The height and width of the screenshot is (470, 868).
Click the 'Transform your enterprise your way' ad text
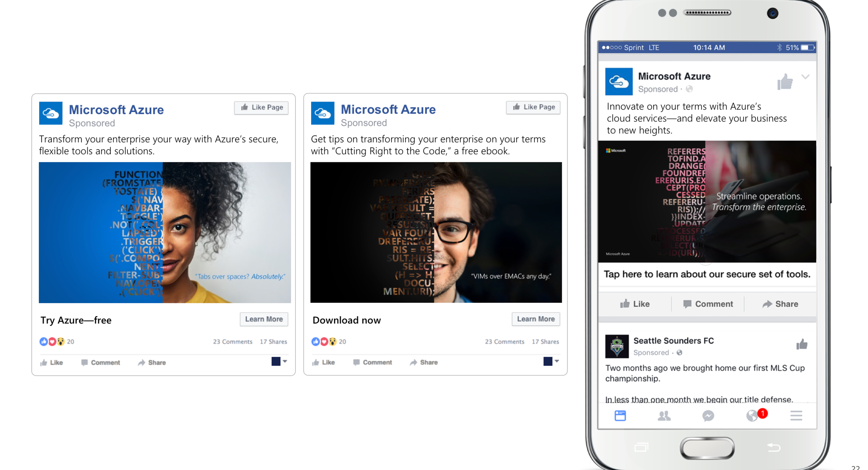159,145
